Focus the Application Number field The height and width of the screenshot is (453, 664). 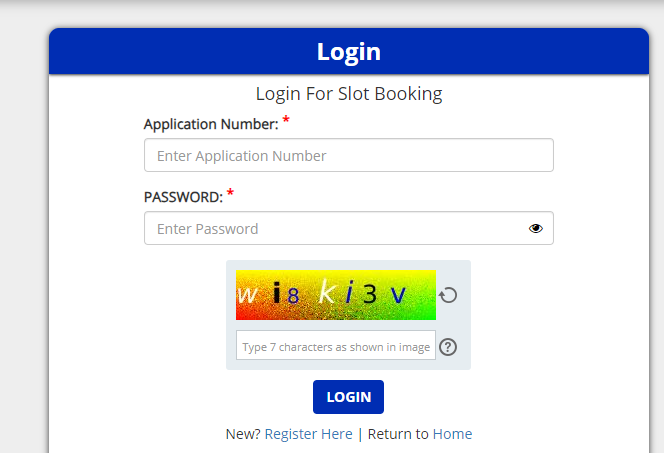point(349,155)
